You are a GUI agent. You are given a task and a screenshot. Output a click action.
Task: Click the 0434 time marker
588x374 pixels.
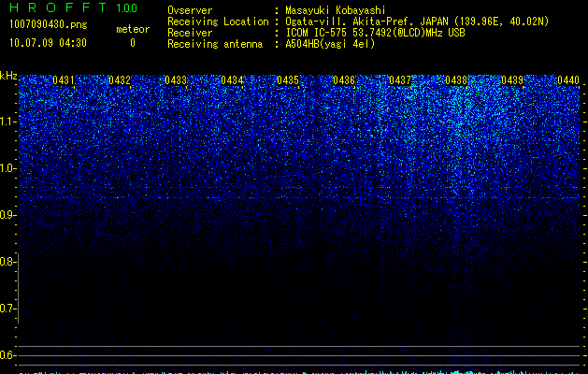tap(232, 80)
